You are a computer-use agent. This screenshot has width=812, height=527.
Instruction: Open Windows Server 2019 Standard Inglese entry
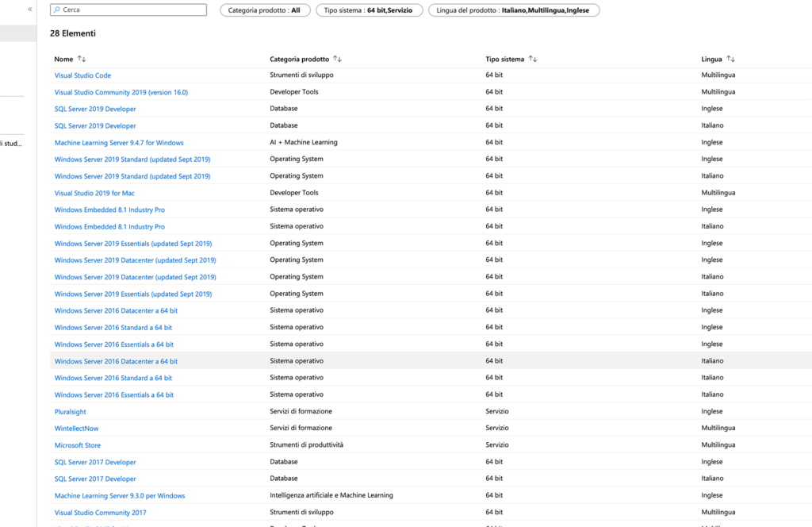[132, 159]
